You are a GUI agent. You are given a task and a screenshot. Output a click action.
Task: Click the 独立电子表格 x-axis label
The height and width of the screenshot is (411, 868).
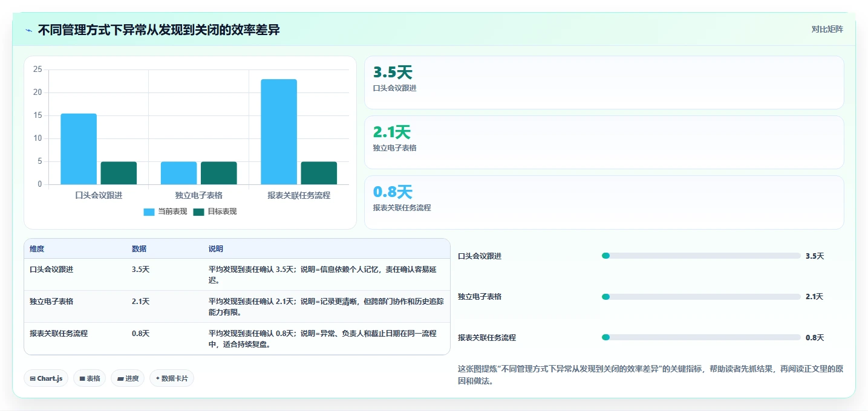pos(198,195)
